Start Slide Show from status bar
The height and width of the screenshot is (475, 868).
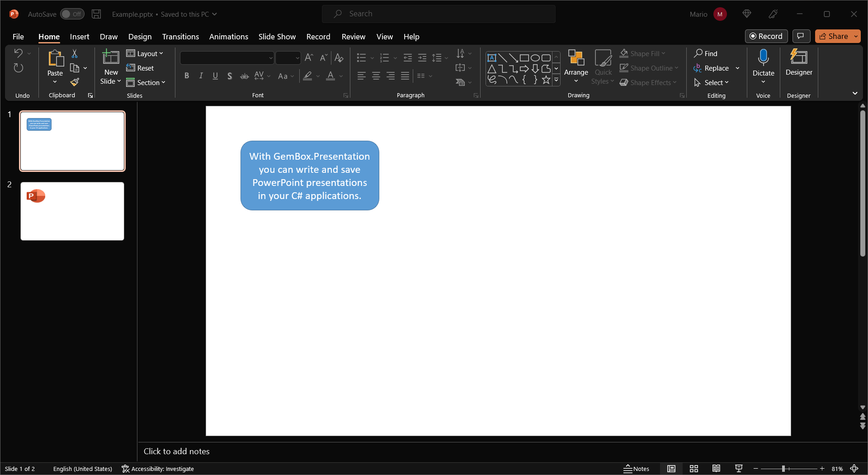point(739,469)
